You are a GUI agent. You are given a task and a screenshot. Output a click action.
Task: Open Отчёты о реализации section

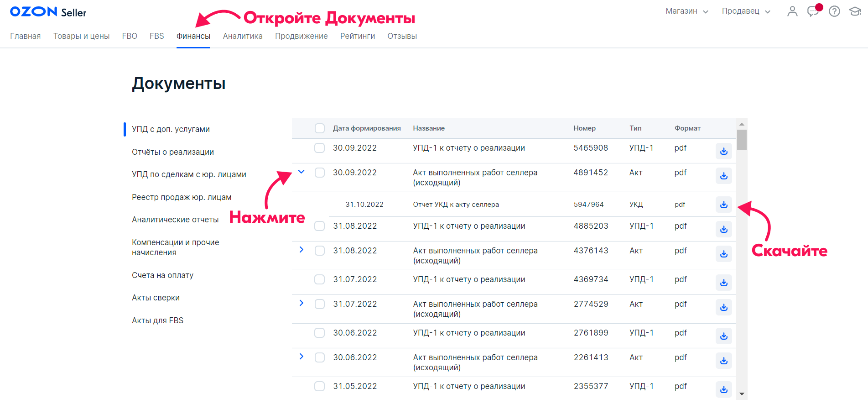pyautogui.click(x=173, y=152)
